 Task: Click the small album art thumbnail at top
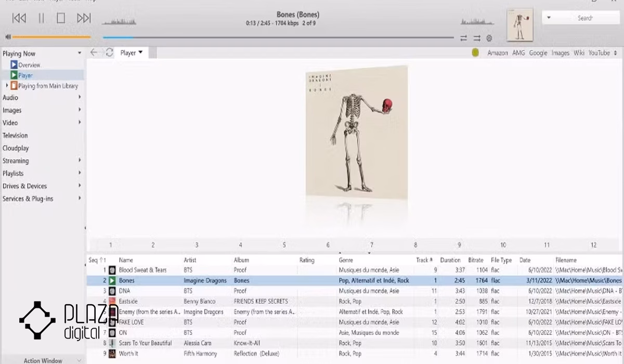(520, 24)
